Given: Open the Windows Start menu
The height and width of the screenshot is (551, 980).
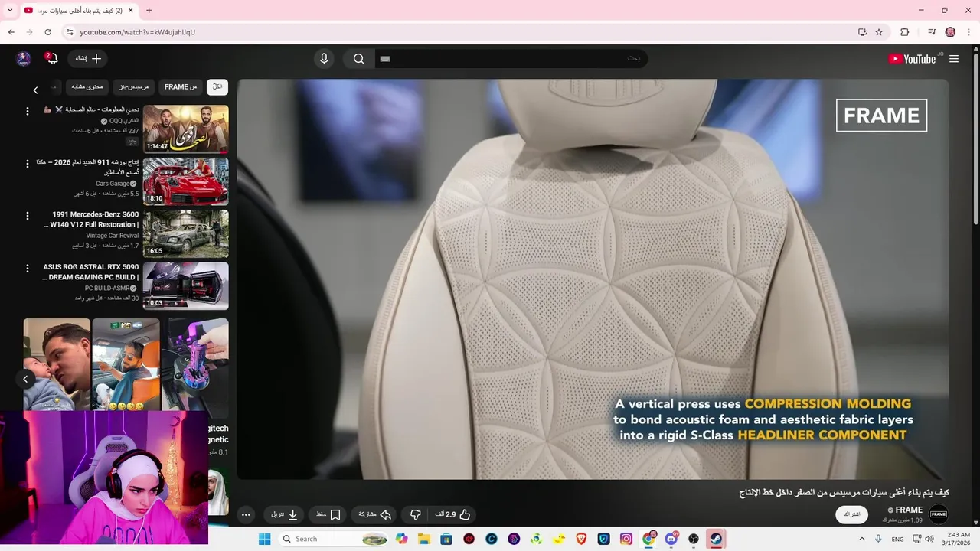Looking at the screenshot, I should tap(264, 539).
